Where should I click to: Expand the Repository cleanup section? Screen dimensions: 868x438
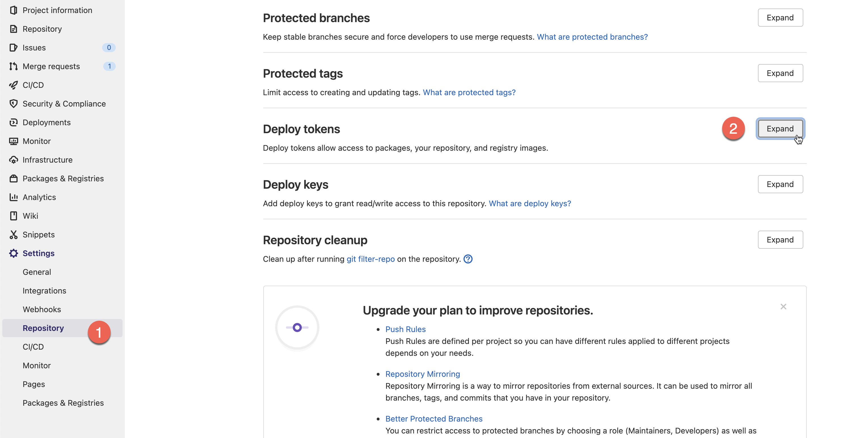[780, 240]
